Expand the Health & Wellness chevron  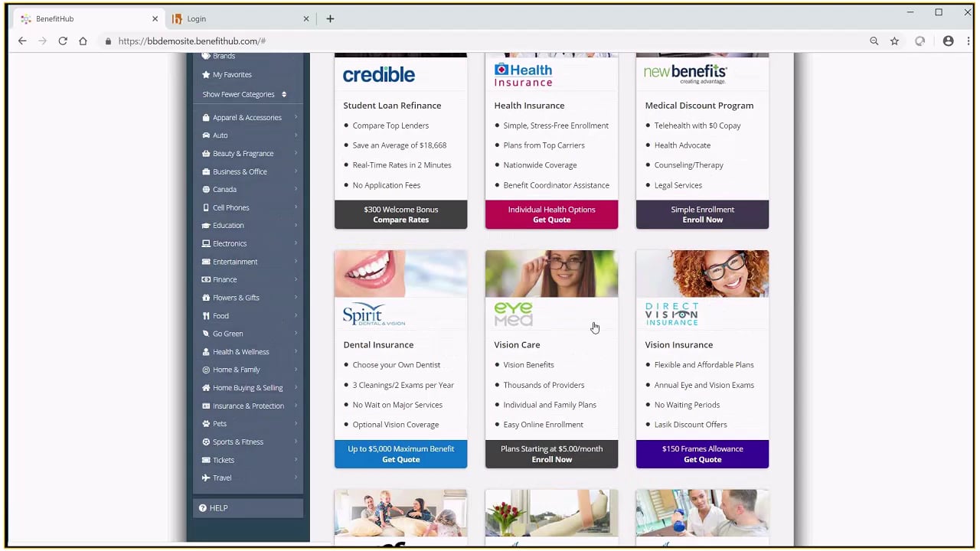click(296, 351)
